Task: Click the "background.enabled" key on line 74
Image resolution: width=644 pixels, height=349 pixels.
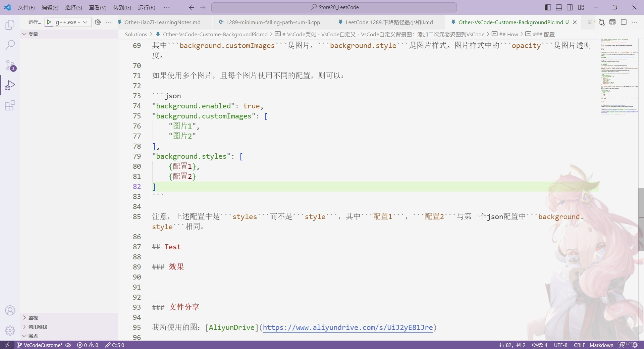Action: click(x=193, y=106)
